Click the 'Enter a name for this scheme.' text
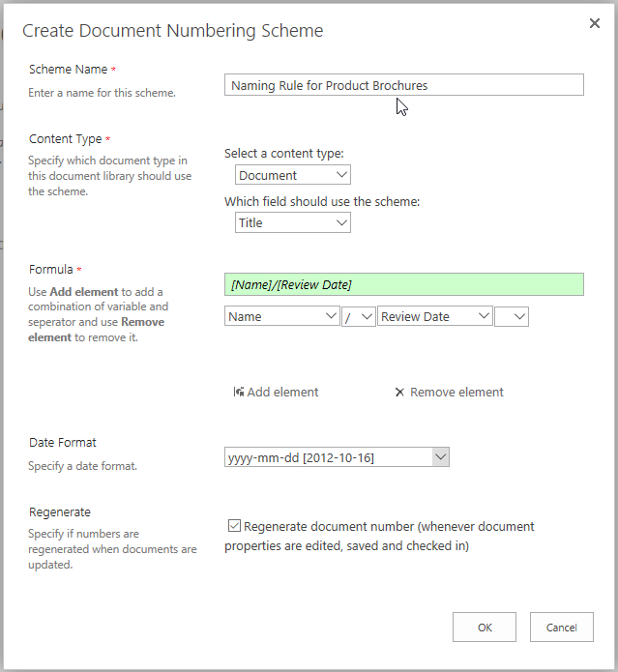 pos(102,93)
